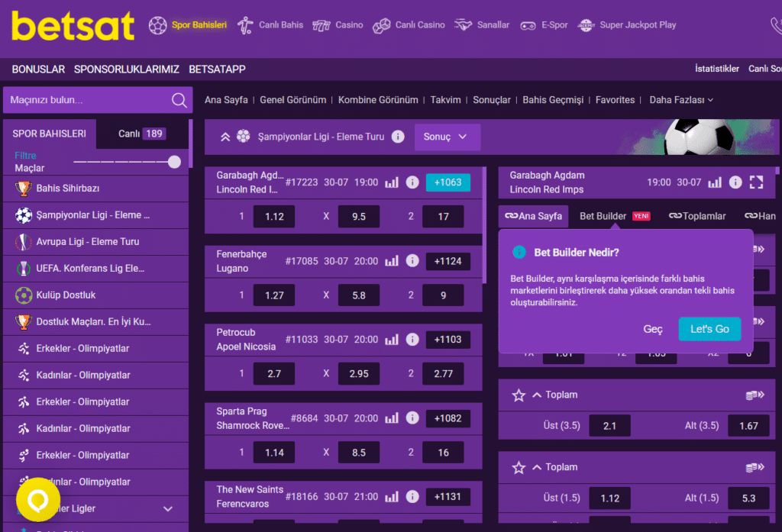
Task: Select Dostluk Maçları. En İyi Ku... item
Action: coord(96,321)
